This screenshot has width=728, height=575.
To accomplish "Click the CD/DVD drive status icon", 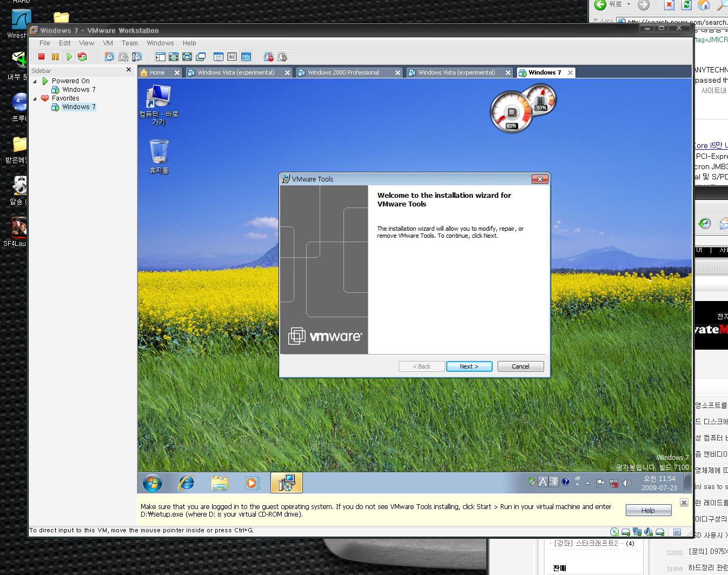I will 614,532.
